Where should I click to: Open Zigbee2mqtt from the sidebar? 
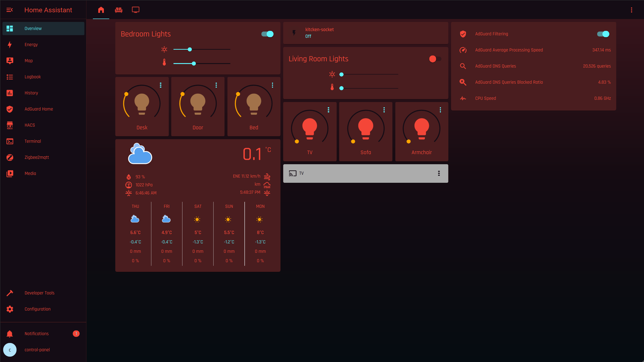(37, 157)
